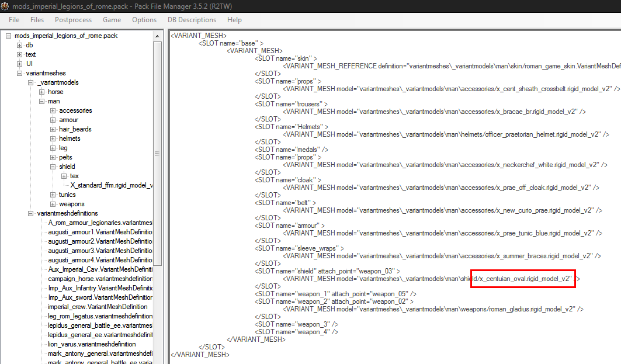Select imperial_crew.VariantMeshDefinition file
The width and height of the screenshot is (621, 364).
tap(98, 307)
